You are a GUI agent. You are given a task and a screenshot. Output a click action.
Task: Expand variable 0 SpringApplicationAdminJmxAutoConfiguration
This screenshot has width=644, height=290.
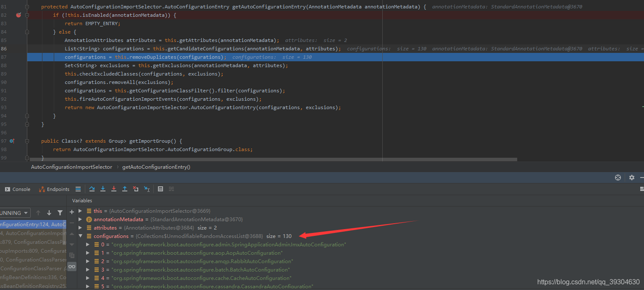pos(87,244)
